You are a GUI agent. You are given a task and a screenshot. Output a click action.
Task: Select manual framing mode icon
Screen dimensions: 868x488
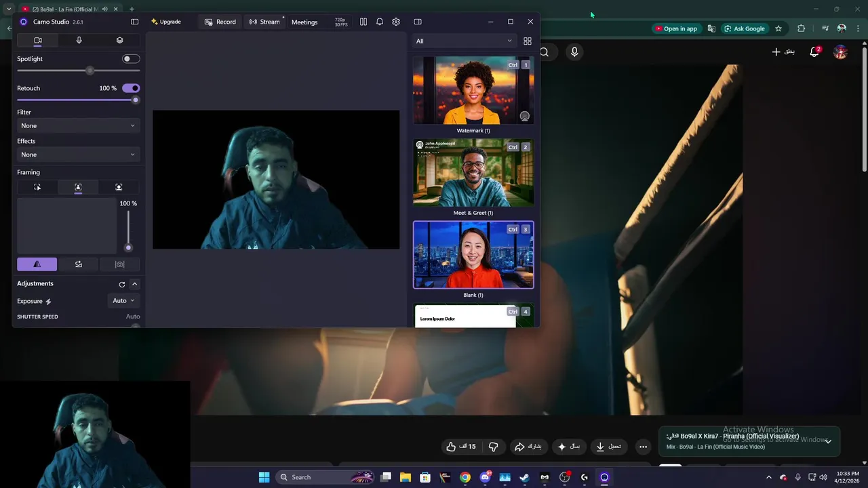(x=37, y=187)
